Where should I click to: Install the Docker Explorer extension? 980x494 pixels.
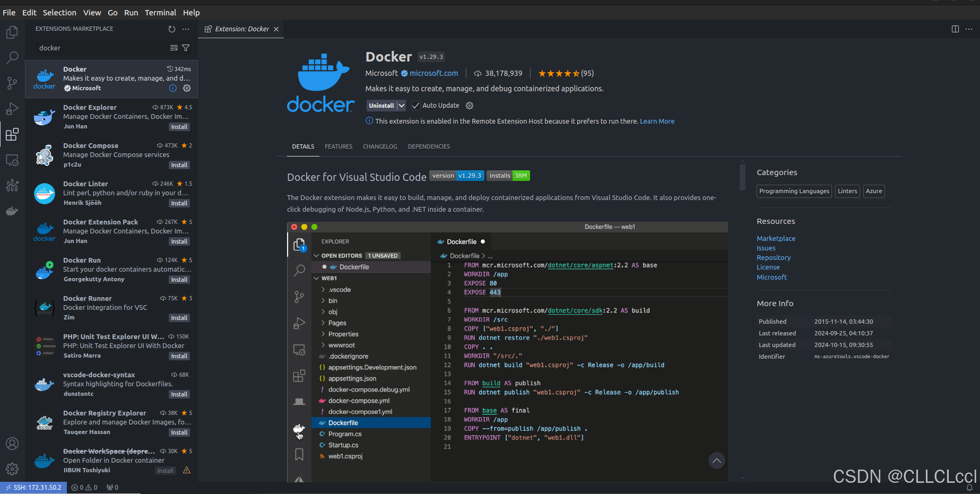[179, 127]
